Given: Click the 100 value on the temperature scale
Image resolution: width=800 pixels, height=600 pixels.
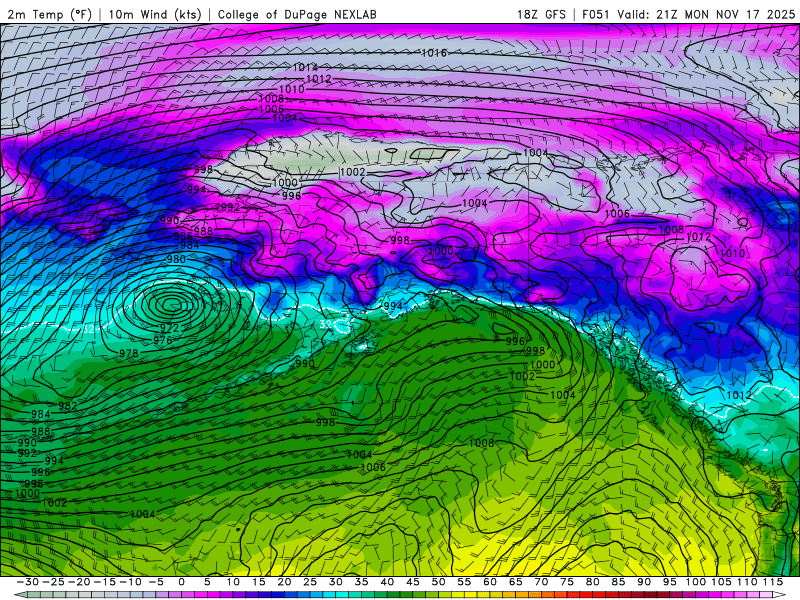Looking at the screenshot, I should click(x=695, y=582).
